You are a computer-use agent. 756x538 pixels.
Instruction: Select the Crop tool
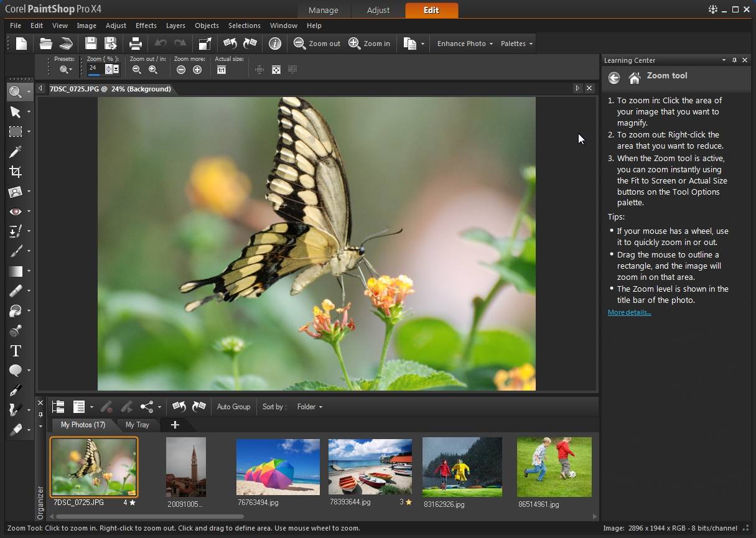16,172
